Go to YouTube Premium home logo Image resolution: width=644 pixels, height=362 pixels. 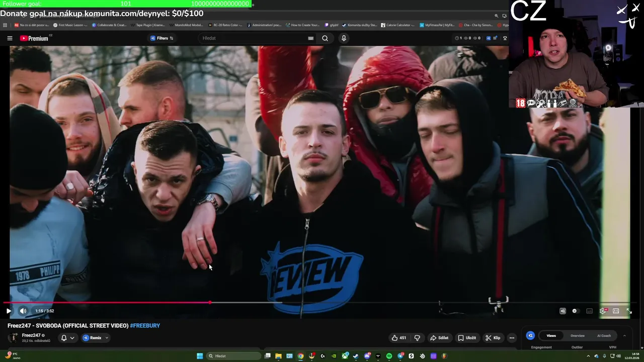(x=34, y=38)
